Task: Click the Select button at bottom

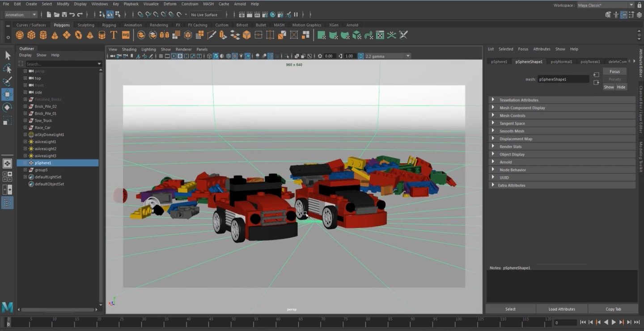Action: click(510, 309)
